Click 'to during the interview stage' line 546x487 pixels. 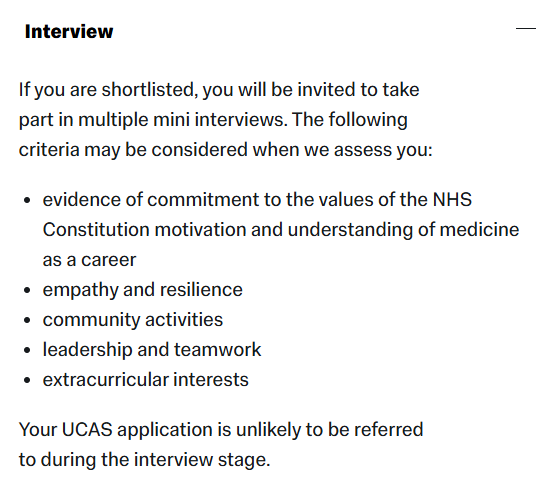pos(145,459)
